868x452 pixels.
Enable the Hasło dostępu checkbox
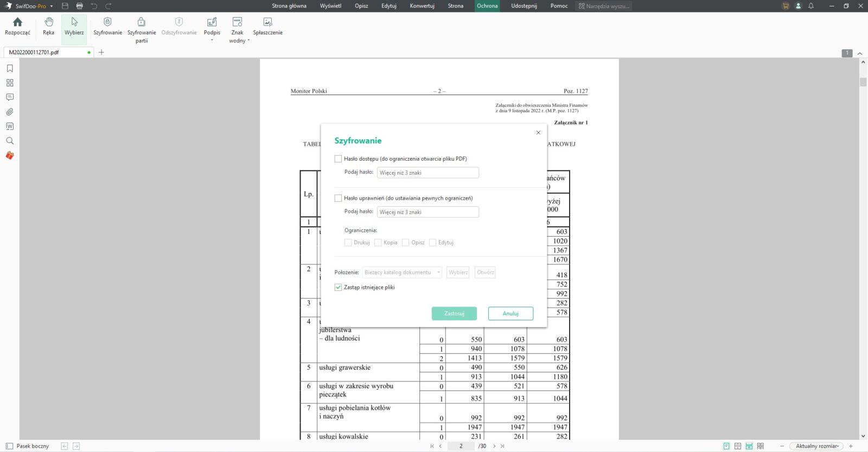click(338, 159)
